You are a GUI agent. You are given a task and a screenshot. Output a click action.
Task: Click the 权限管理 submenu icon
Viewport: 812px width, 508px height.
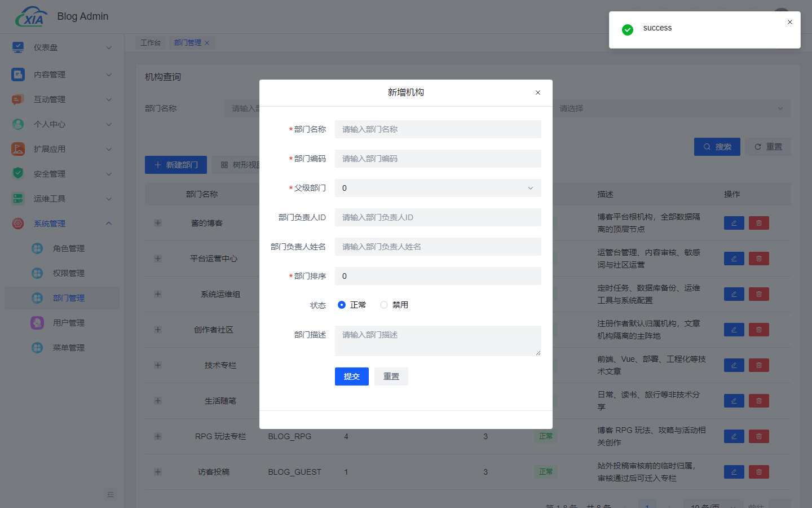[37, 273]
